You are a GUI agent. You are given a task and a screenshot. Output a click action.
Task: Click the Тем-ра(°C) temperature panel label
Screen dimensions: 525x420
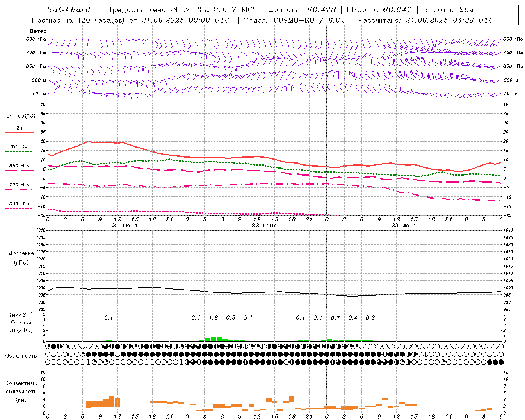[x=19, y=116]
